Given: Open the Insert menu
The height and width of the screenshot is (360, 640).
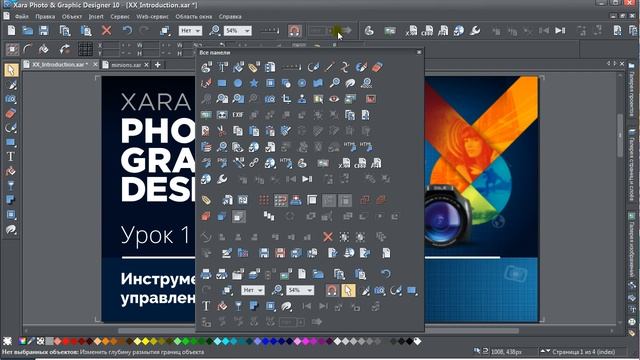Looking at the screenshot, I should click(96, 17).
